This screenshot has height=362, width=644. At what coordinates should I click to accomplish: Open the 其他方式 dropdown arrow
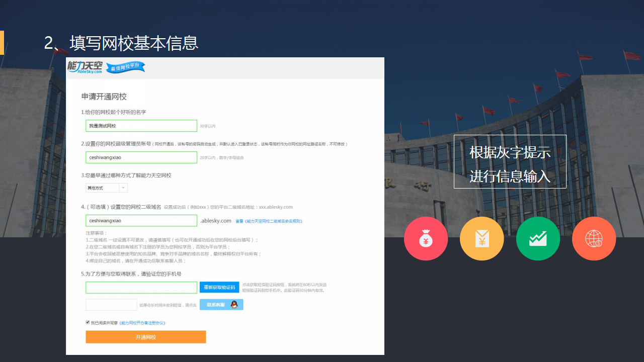(123, 188)
